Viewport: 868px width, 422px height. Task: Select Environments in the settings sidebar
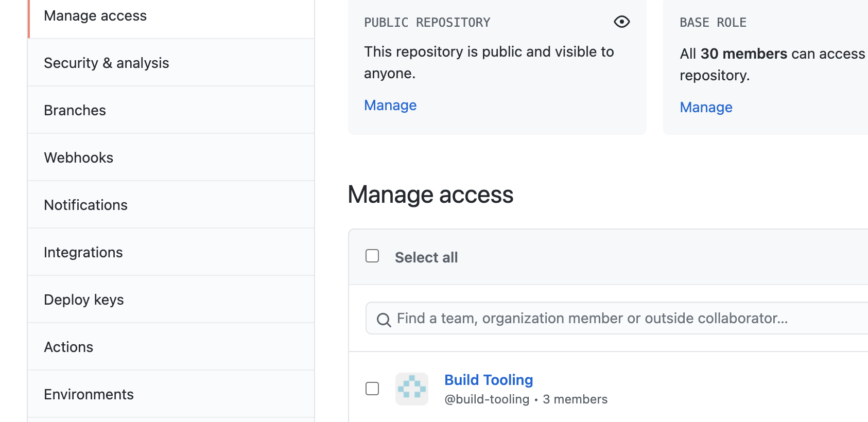coord(89,394)
